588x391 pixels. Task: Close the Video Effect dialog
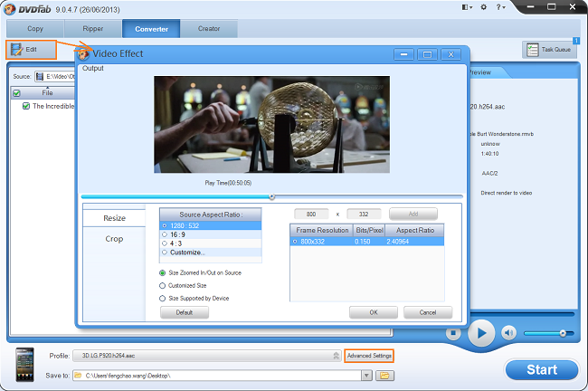point(450,54)
